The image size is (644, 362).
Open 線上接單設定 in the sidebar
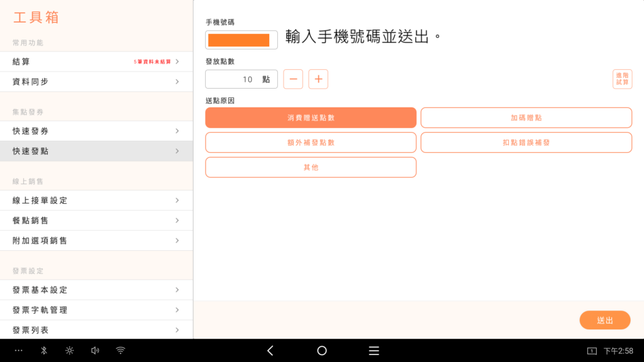(x=96, y=200)
